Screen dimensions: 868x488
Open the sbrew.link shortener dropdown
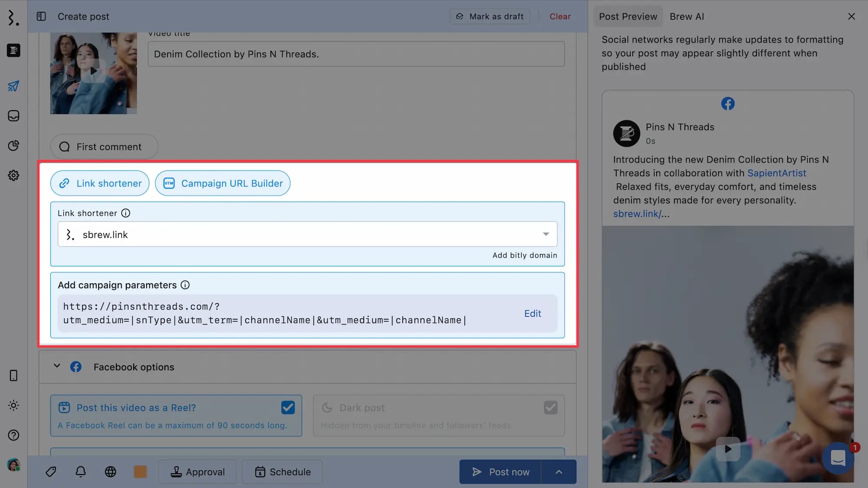pos(307,234)
